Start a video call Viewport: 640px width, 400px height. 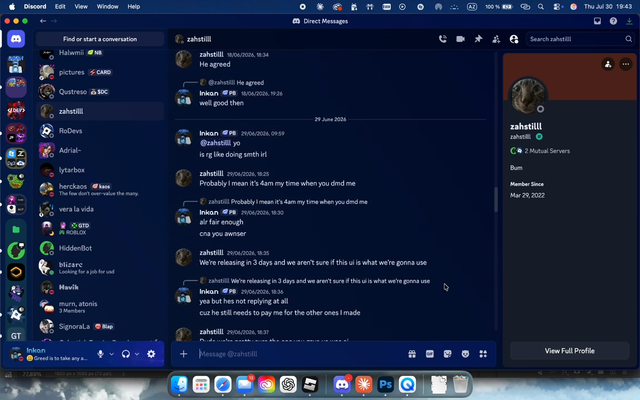460,39
